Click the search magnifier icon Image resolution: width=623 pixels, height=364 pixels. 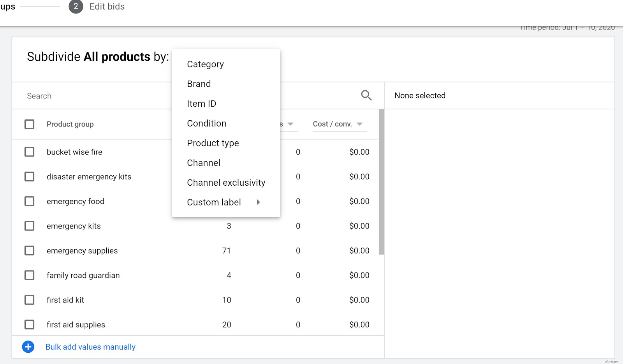366,95
